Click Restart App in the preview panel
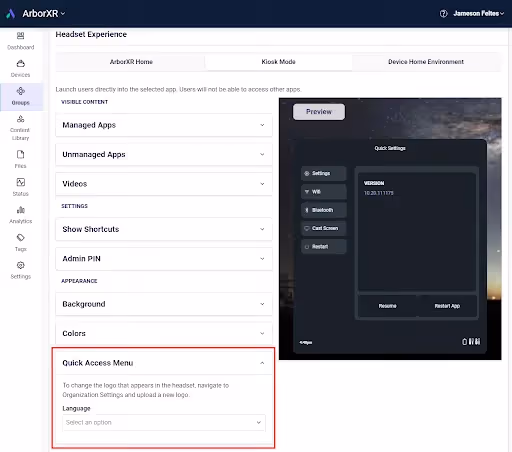 coord(447,306)
